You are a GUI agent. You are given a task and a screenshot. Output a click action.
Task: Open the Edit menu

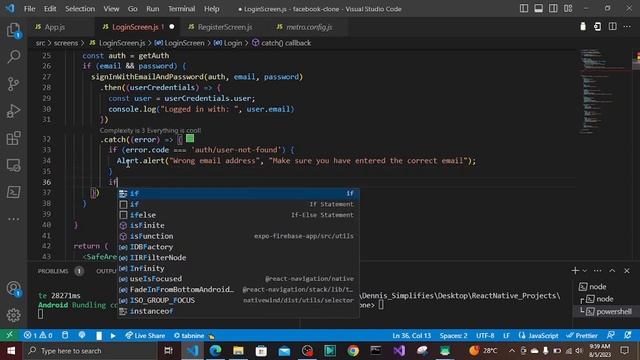point(50,9)
